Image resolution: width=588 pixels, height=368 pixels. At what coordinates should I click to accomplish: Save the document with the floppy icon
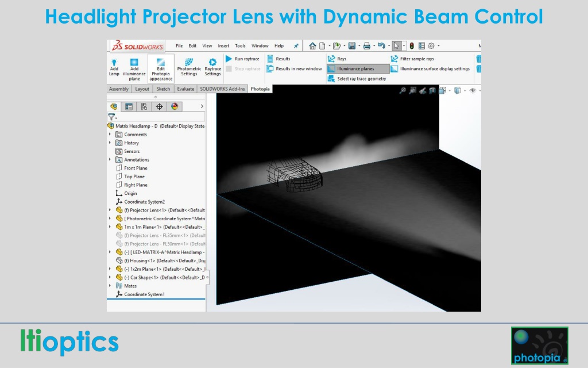pos(352,46)
